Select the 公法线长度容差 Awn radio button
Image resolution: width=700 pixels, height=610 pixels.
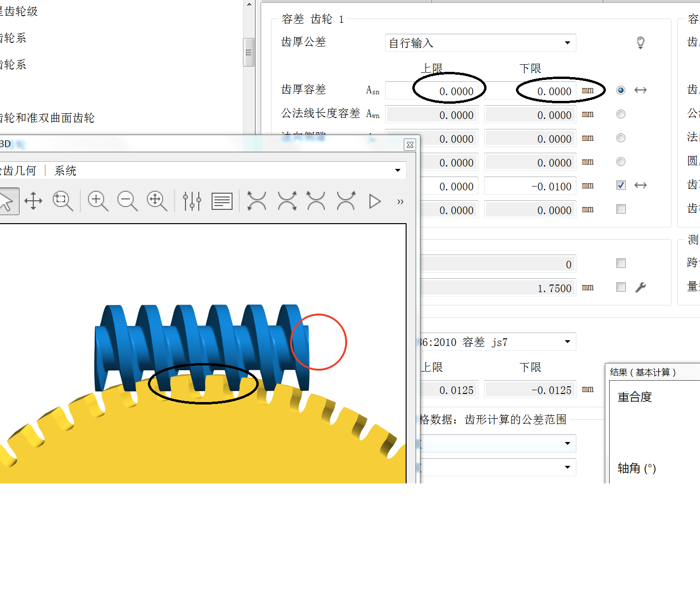[x=621, y=114]
